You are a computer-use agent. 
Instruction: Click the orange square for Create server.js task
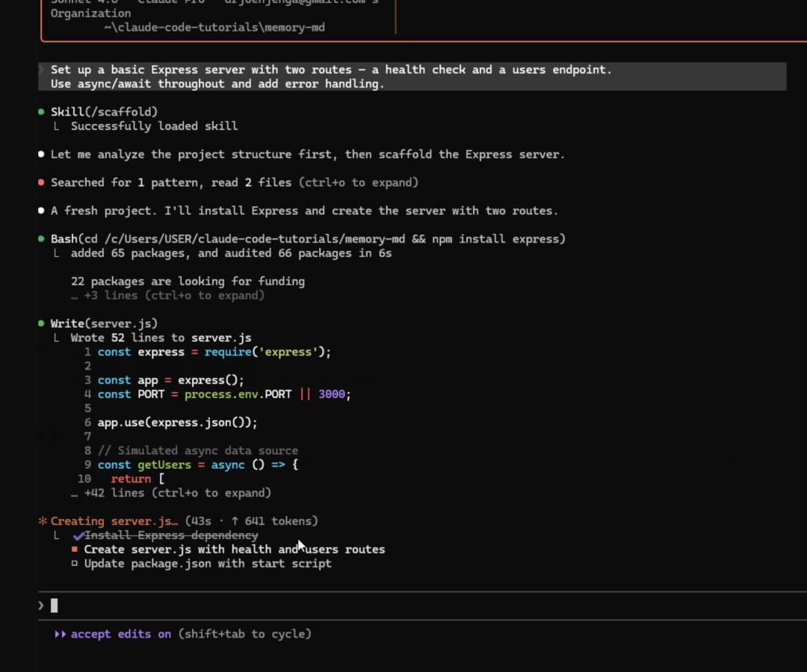(75, 550)
